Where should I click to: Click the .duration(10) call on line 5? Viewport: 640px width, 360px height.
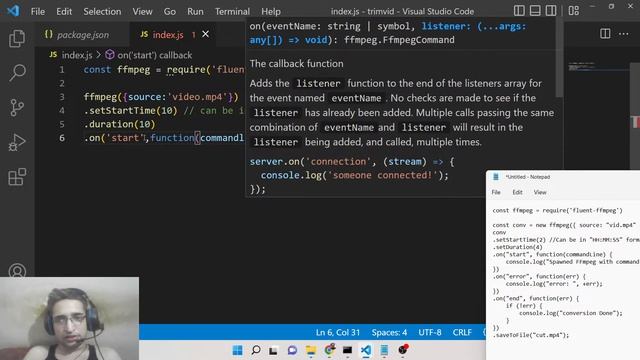click(x=120, y=124)
